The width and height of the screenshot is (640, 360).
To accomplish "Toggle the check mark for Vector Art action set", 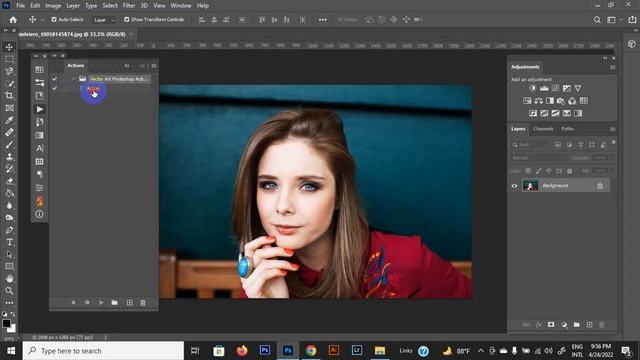I will click(x=54, y=79).
